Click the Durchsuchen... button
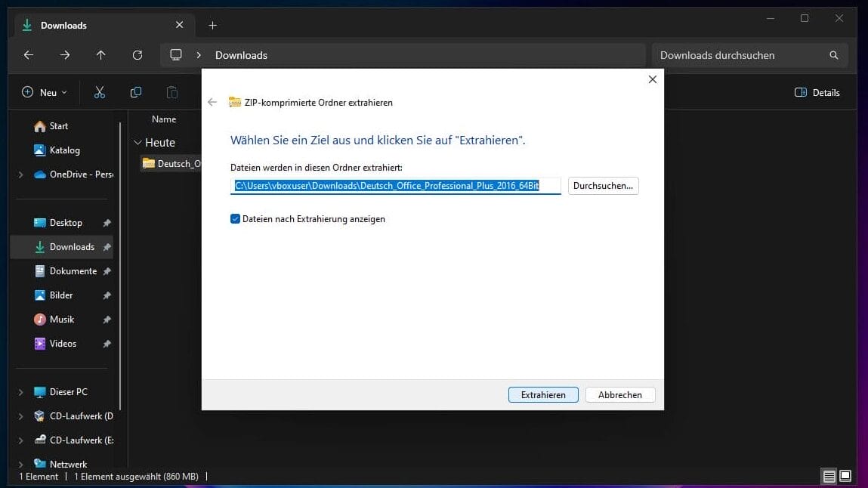The image size is (868, 488). pyautogui.click(x=603, y=185)
